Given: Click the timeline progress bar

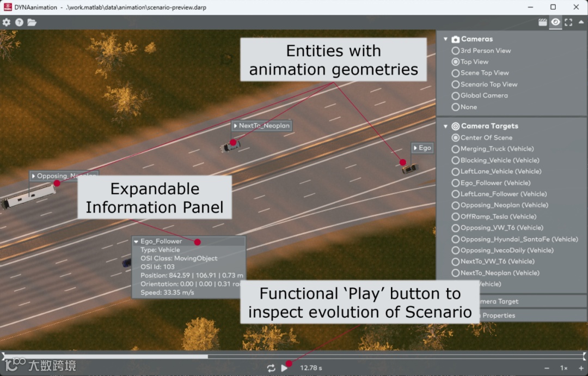Looking at the screenshot, I should tap(293, 356).
